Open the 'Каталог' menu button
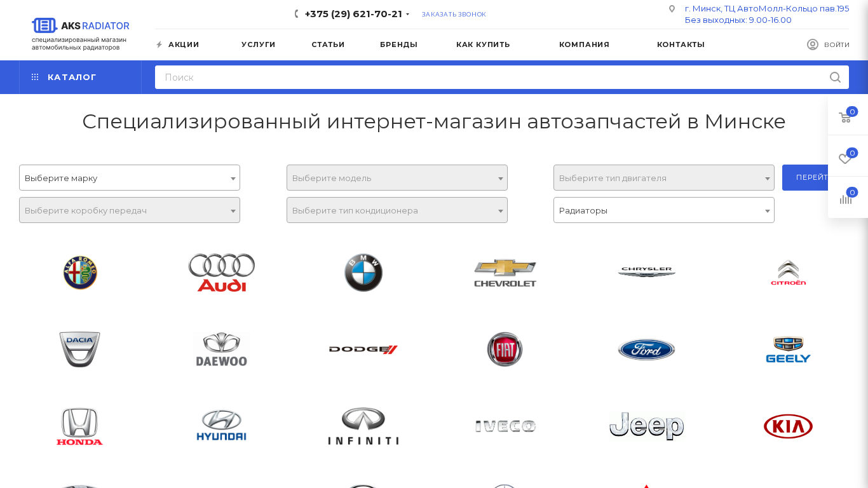 point(80,78)
